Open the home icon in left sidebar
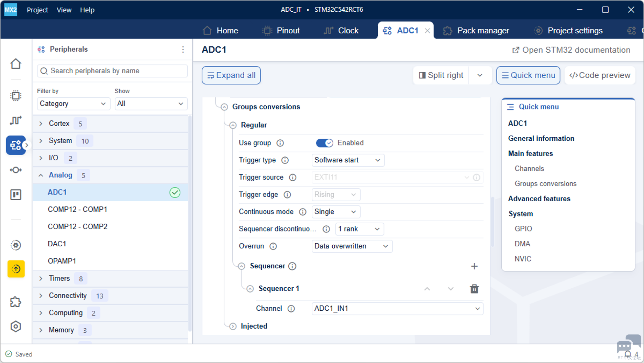 pyautogui.click(x=16, y=64)
